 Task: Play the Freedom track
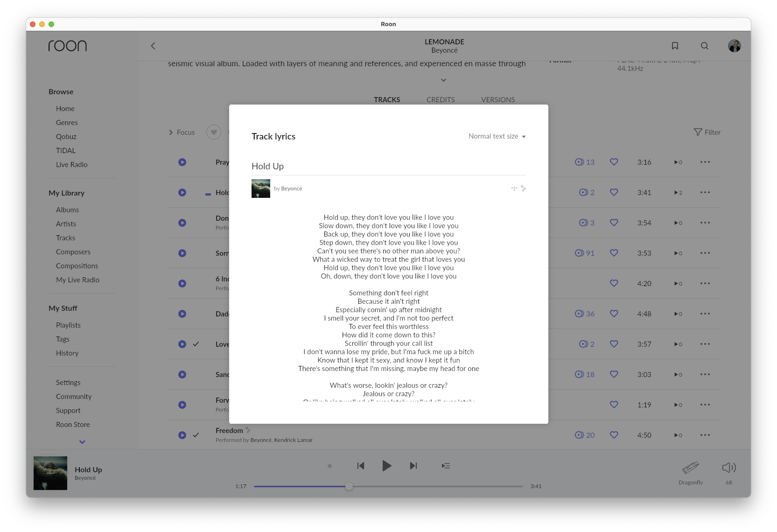[x=182, y=435]
